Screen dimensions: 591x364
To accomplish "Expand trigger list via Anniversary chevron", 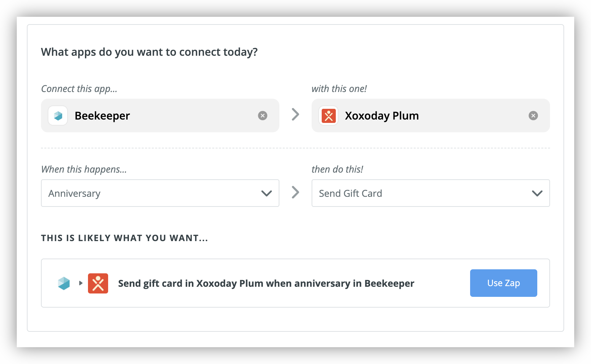I will [x=267, y=193].
